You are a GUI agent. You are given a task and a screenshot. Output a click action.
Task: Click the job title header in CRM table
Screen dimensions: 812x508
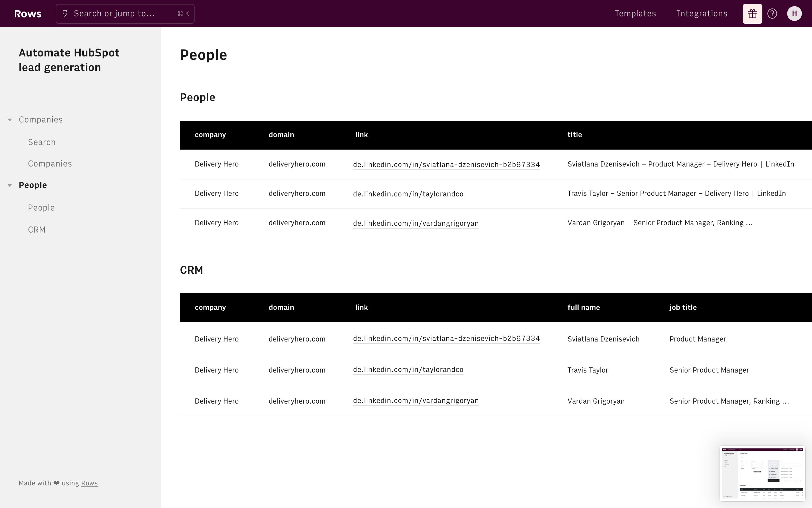[x=683, y=307]
